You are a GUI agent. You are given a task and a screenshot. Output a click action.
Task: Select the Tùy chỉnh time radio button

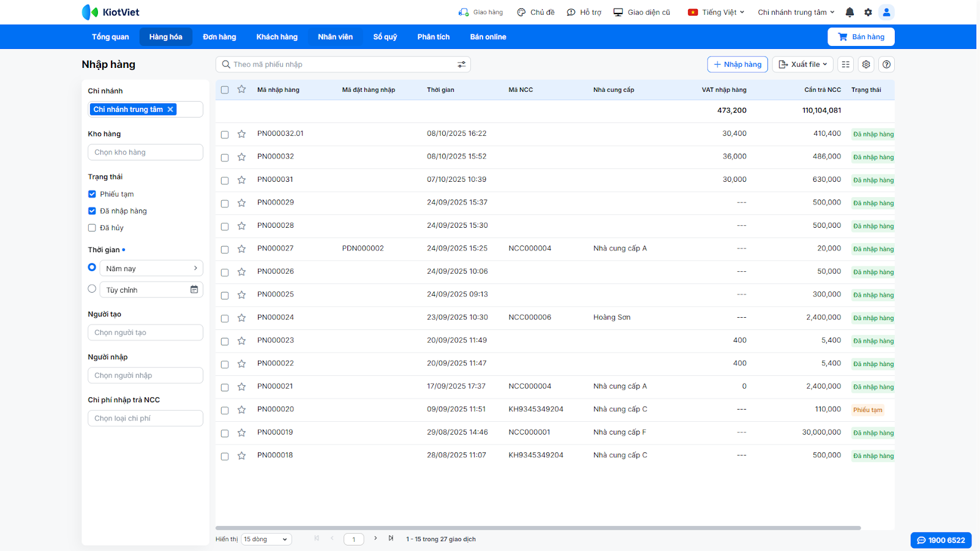pyautogui.click(x=92, y=289)
